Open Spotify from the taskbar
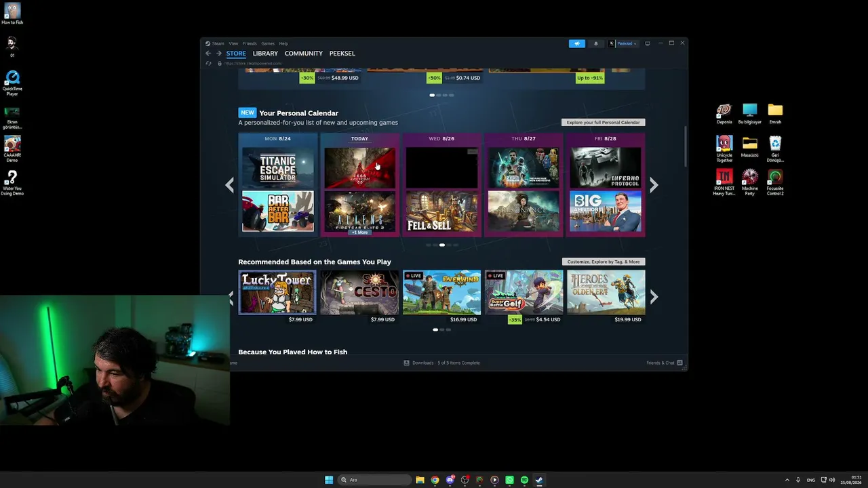Screen dimensions: 868x488 pos(524,480)
